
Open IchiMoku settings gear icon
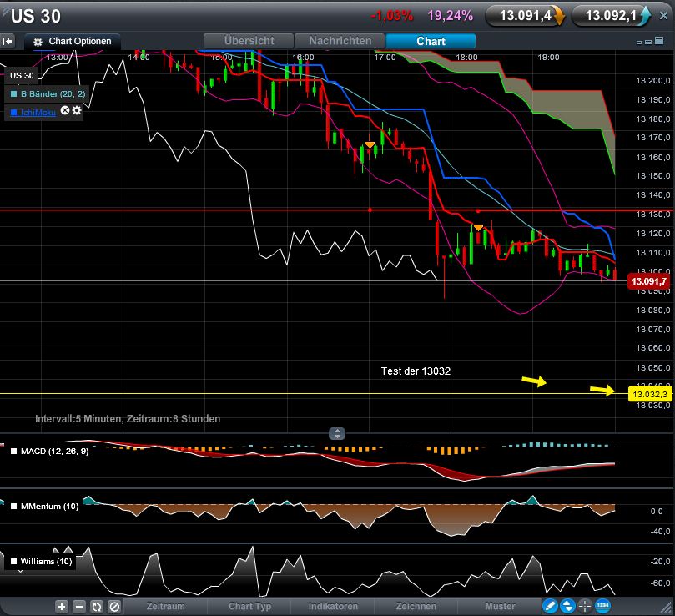tap(77, 111)
